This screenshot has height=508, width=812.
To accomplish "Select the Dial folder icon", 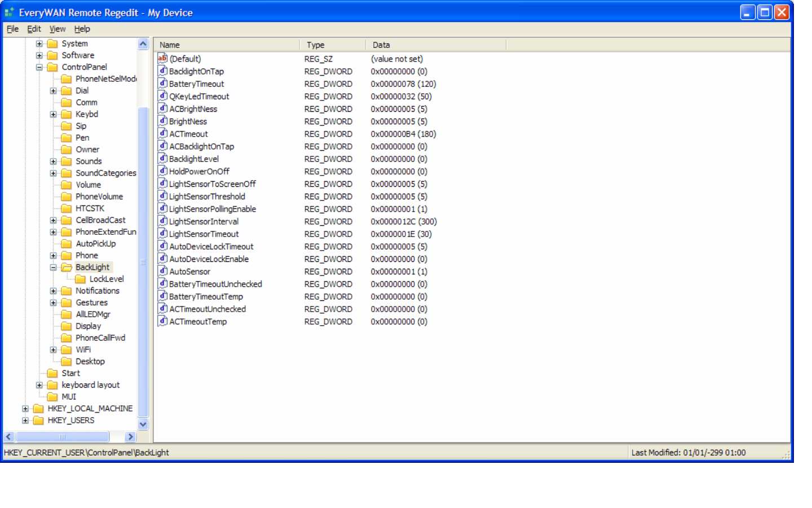I will coord(67,90).
